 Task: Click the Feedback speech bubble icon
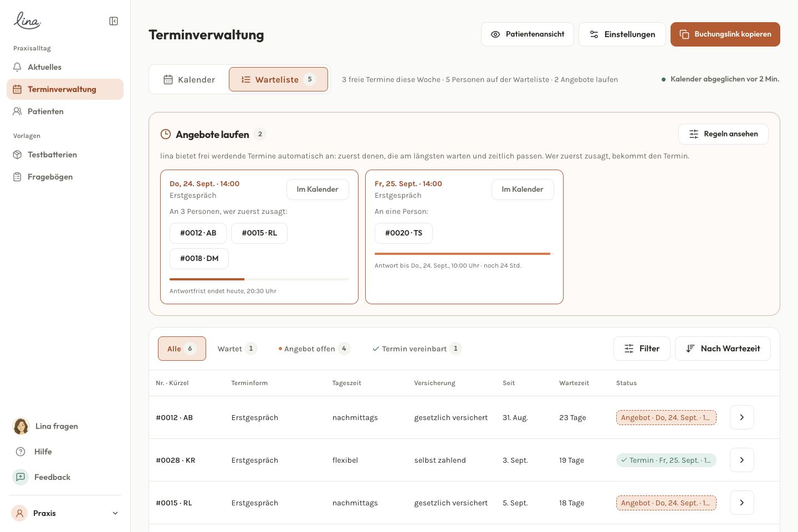coord(21,477)
